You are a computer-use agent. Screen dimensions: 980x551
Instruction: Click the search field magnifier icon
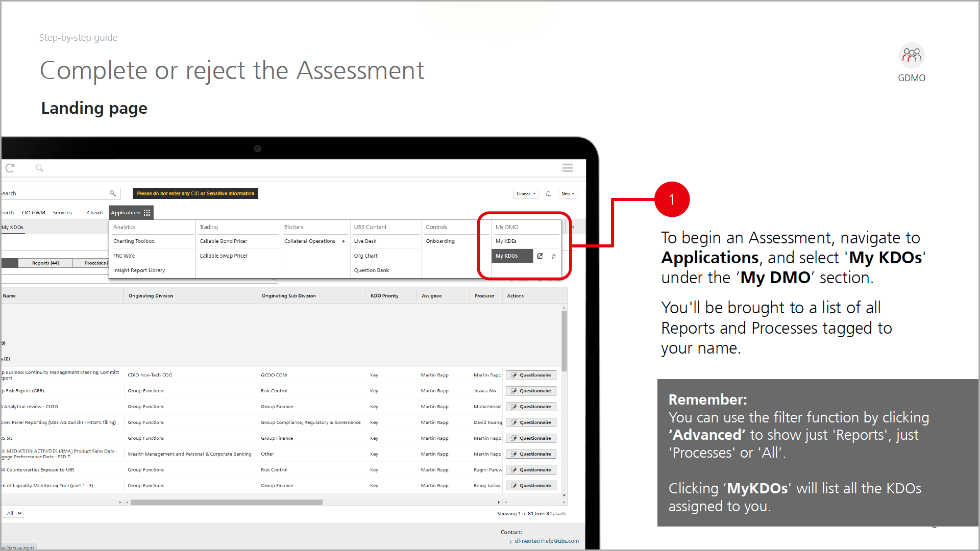click(113, 193)
